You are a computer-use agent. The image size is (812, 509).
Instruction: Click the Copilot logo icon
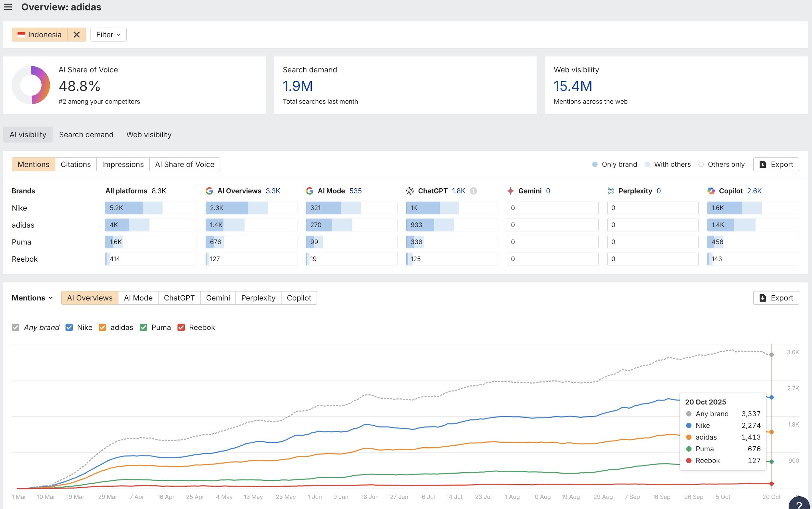coord(711,191)
